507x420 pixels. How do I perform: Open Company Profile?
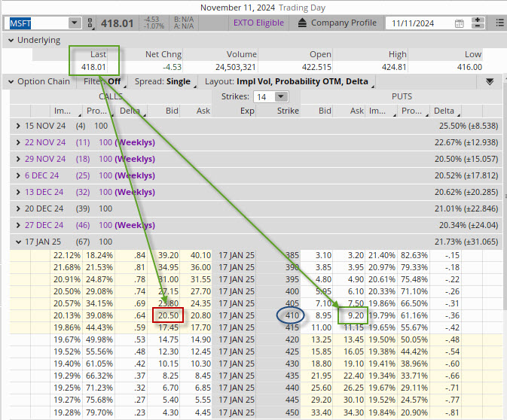pos(343,23)
